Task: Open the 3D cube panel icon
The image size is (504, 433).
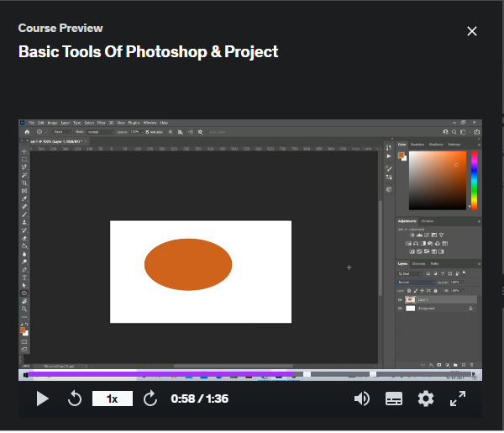Action: click(x=389, y=189)
